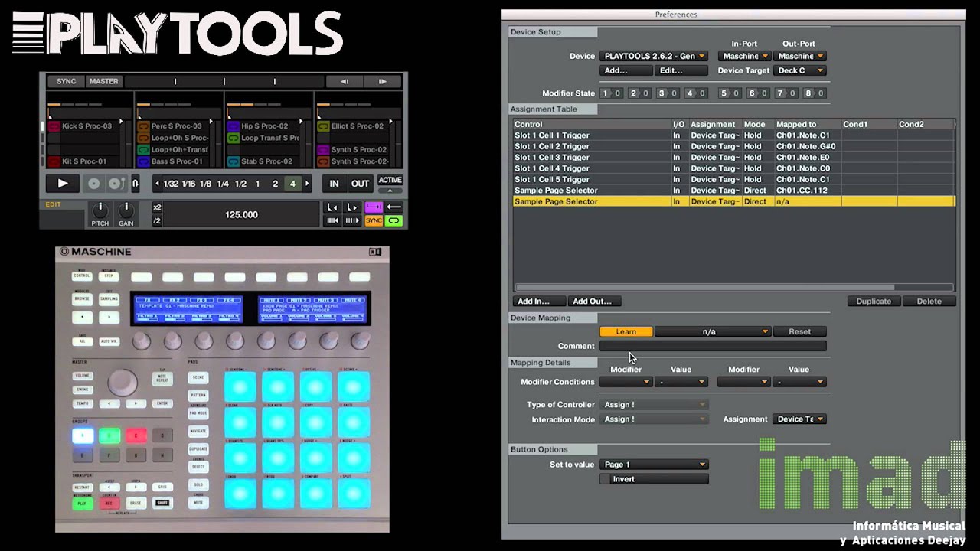Click the x2 tempo double button

(157, 207)
